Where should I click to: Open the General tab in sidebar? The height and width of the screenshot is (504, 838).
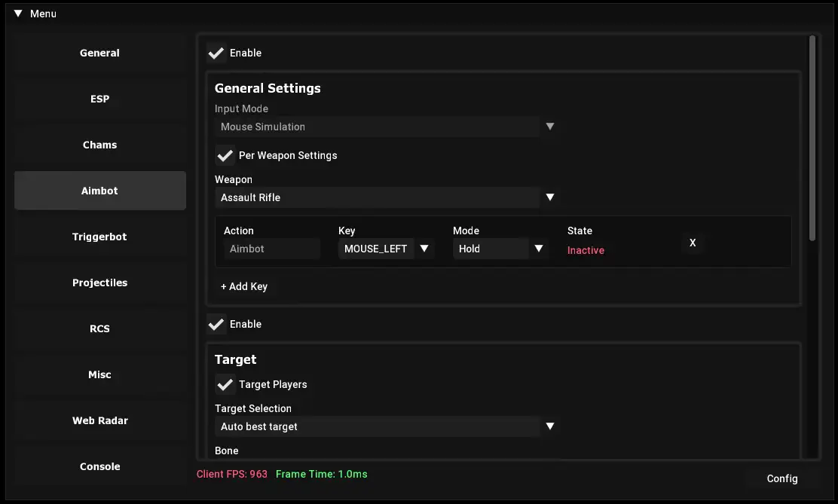coord(100,53)
